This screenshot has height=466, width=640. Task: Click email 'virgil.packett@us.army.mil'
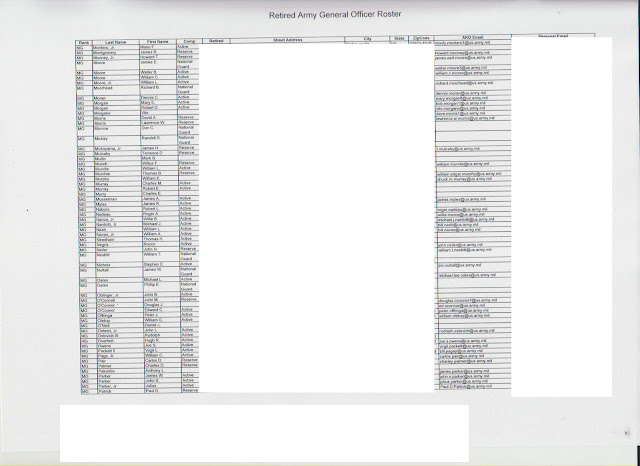point(464,346)
